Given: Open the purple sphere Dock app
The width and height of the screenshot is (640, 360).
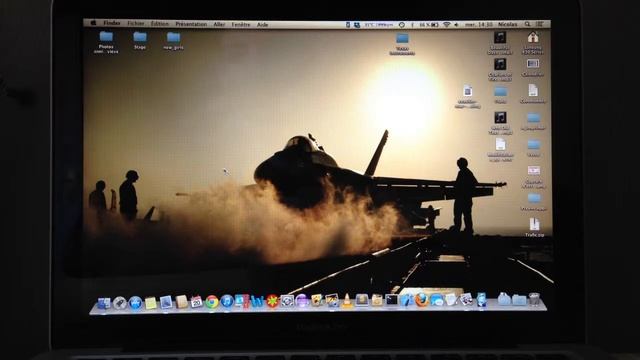Looking at the screenshot, I should (x=302, y=301).
